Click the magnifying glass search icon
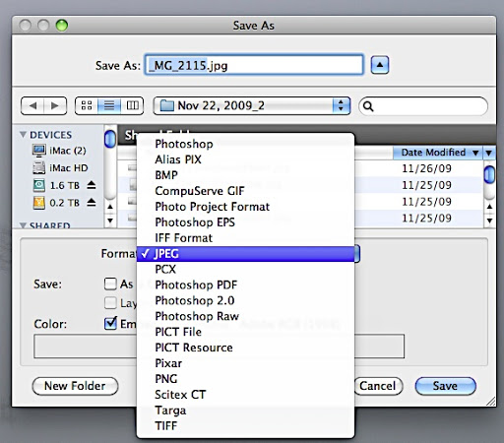Screen dimensions: 504x443 (368, 106)
